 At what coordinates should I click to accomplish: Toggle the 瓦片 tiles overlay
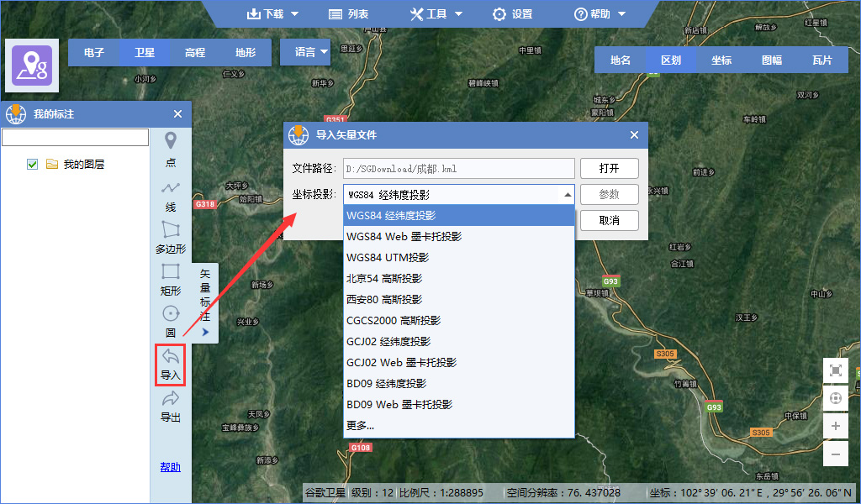pos(822,60)
